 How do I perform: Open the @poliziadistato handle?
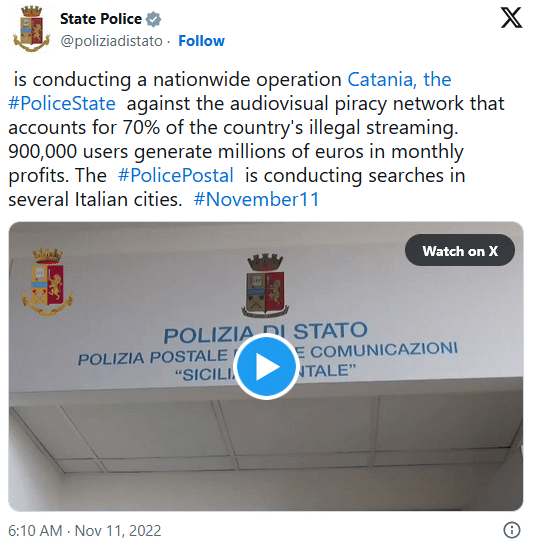(111, 41)
